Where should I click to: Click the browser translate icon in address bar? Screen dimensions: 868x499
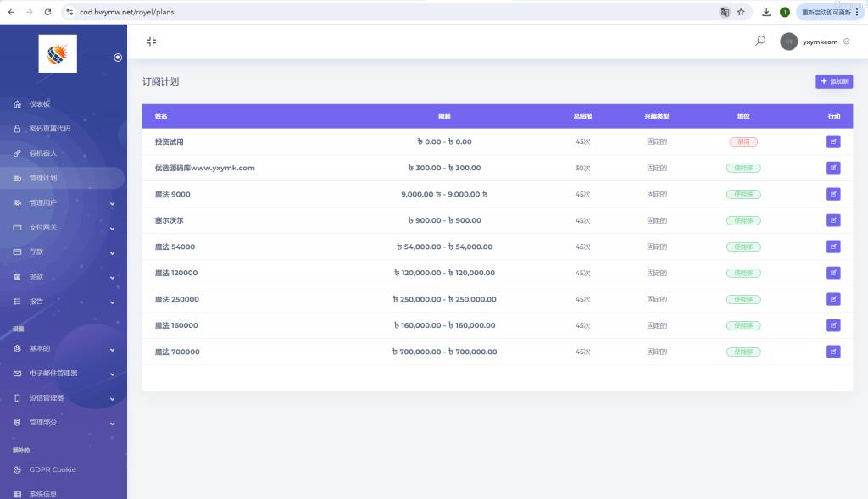[725, 12]
